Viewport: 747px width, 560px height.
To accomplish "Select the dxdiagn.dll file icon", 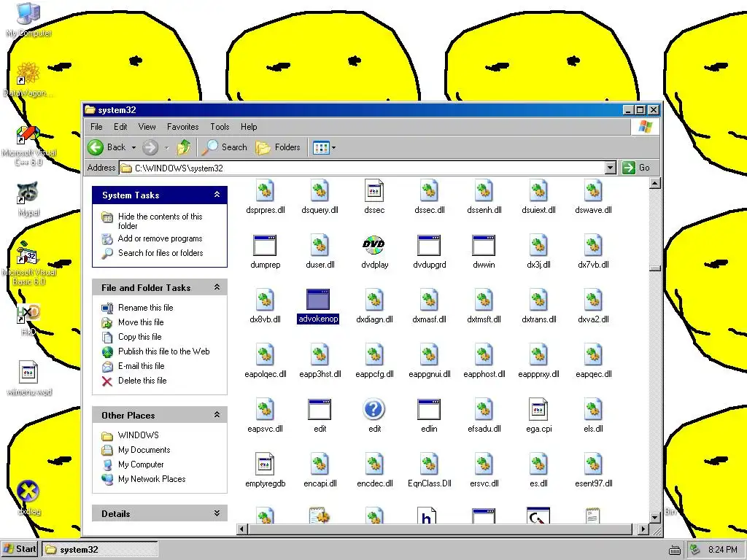I will 374,300.
